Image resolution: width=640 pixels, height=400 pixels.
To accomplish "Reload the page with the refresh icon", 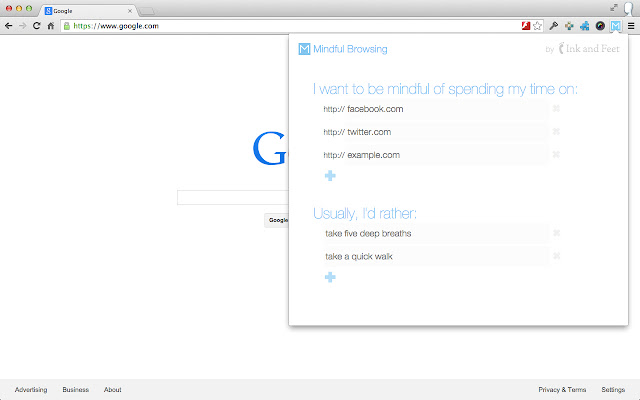I will coord(37,26).
